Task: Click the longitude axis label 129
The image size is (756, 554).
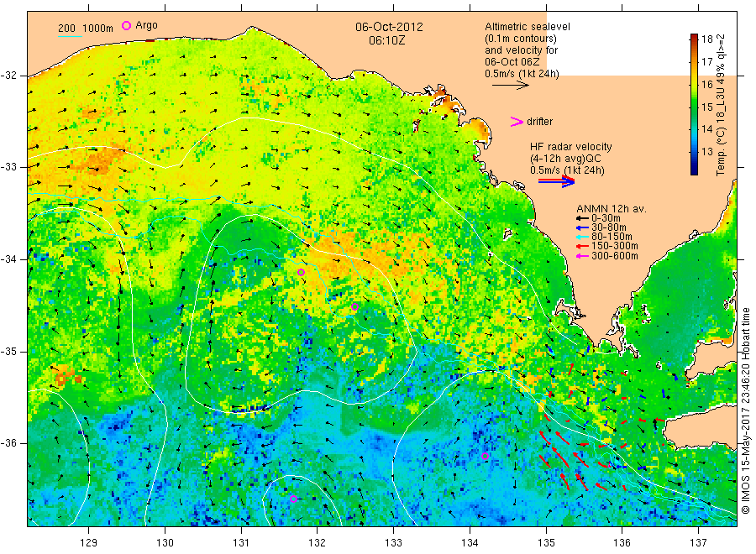Action: point(89,543)
